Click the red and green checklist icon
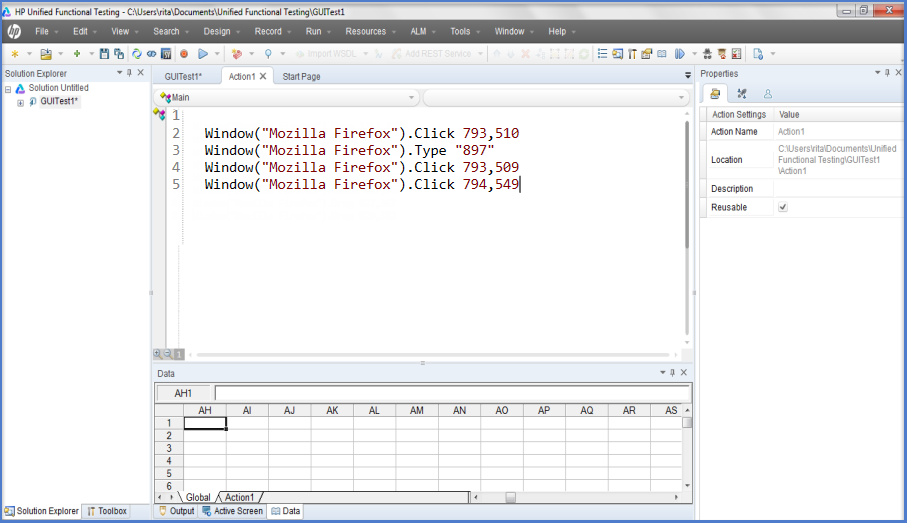 point(736,54)
